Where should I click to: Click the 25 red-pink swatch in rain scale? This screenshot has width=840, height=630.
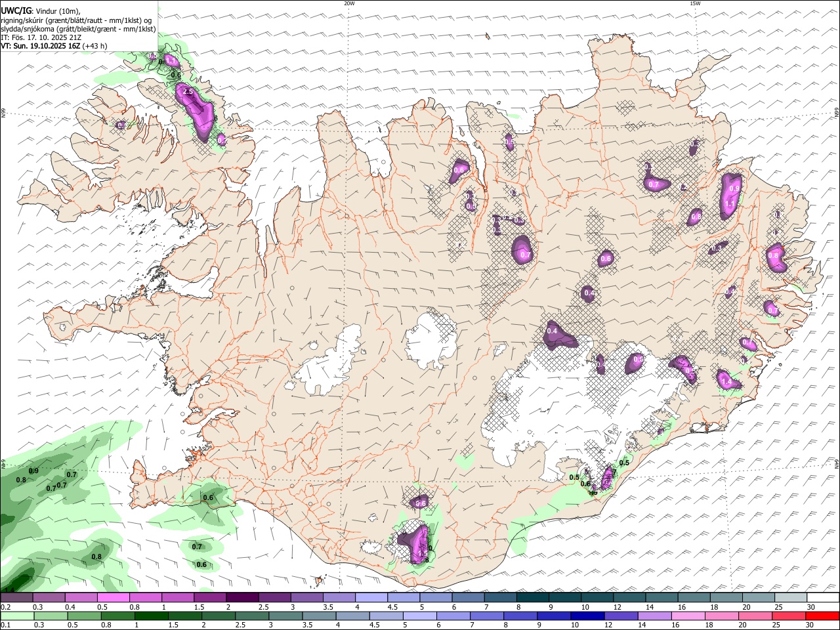[x=787, y=616]
